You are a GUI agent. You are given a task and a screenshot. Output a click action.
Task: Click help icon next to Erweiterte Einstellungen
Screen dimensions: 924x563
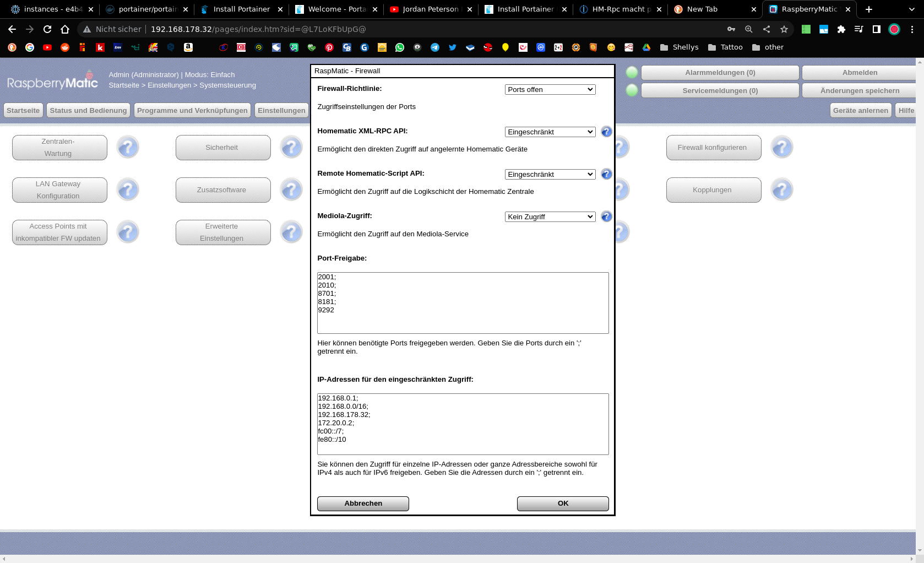pos(291,232)
